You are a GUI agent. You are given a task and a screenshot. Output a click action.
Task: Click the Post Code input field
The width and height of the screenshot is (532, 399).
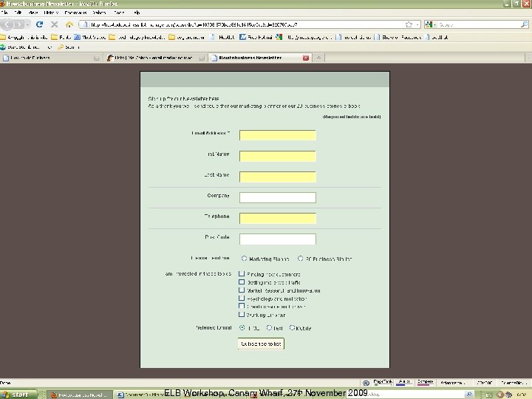point(278,239)
